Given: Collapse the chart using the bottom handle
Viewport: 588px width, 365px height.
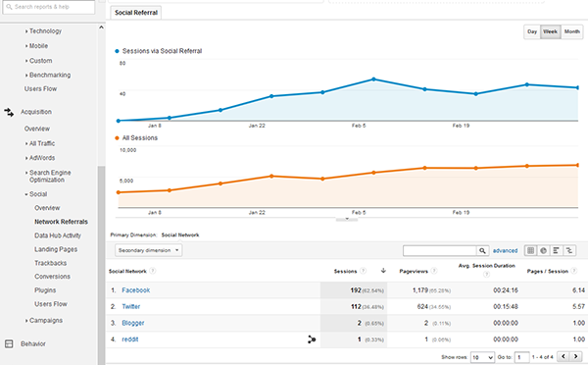Looking at the screenshot, I should [347, 219].
